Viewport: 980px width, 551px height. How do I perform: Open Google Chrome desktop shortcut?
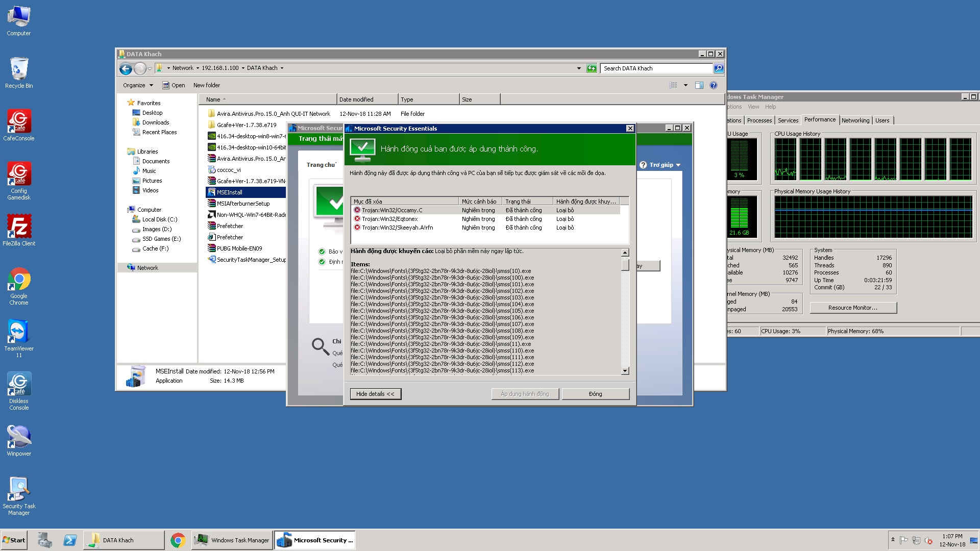click(19, 287)
